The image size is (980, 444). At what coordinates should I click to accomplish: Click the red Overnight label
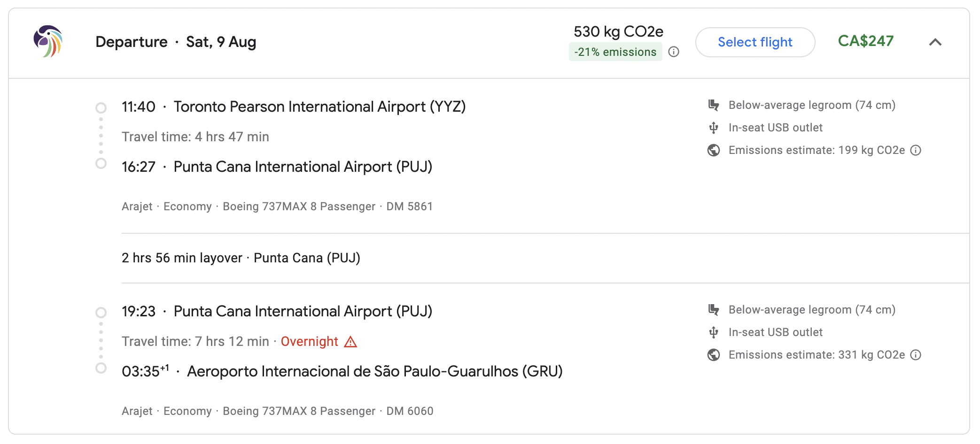pos(309,342)
